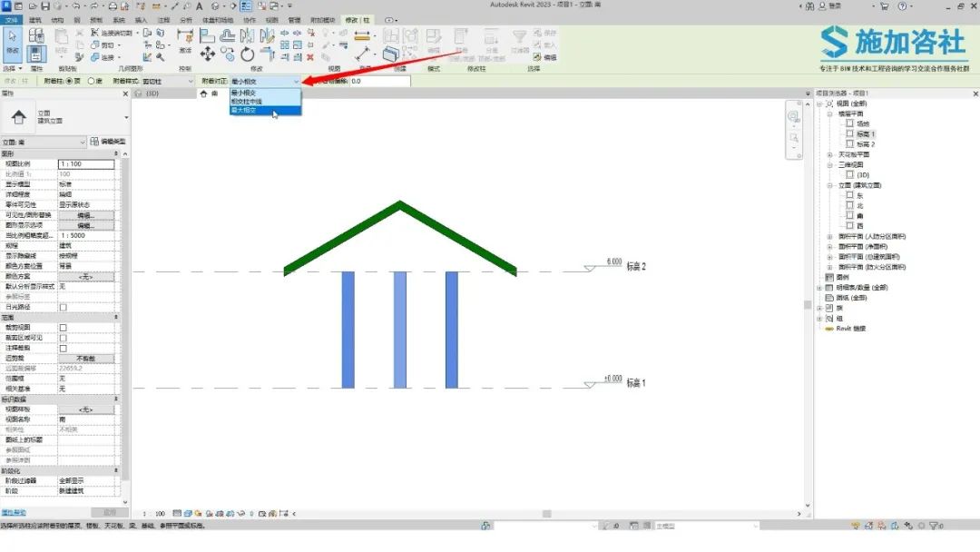This screenshot has width=980, height=552.
Task: Click the View Scale 1 : 100 field
Action: pyautogui.click(x=86, y=163)
